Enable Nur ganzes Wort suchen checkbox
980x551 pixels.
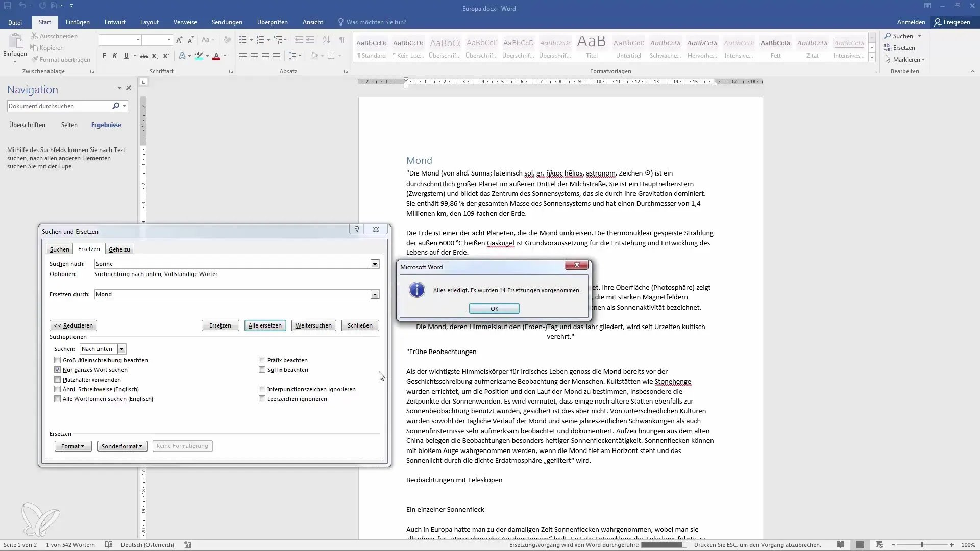pyautogui.click(x=57, y=369)
